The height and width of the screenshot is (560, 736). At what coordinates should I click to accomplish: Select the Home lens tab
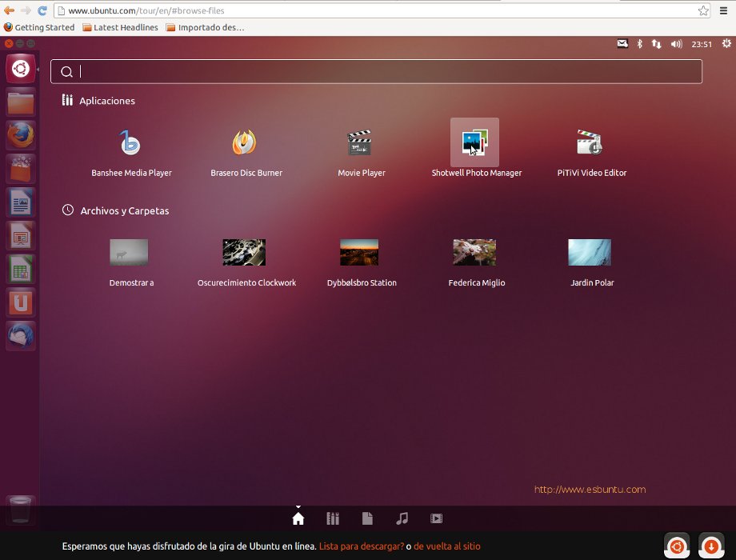tap(298, 518)
